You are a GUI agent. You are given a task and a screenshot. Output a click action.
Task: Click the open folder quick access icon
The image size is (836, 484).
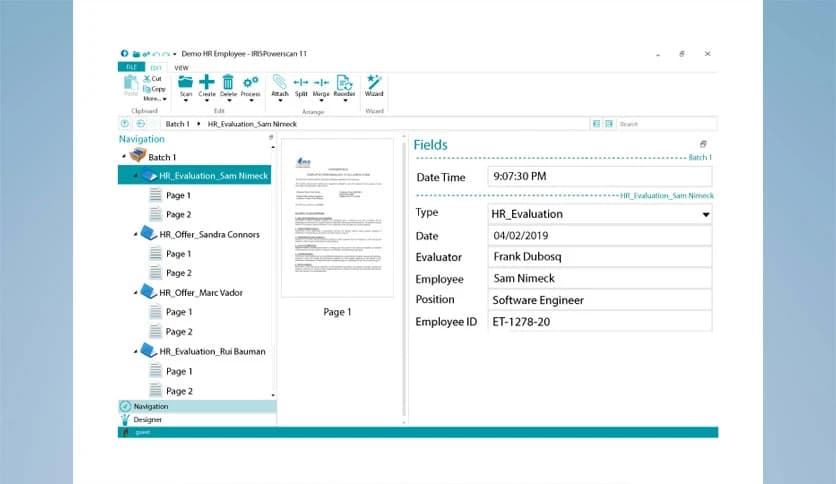(x=136, y=54)
